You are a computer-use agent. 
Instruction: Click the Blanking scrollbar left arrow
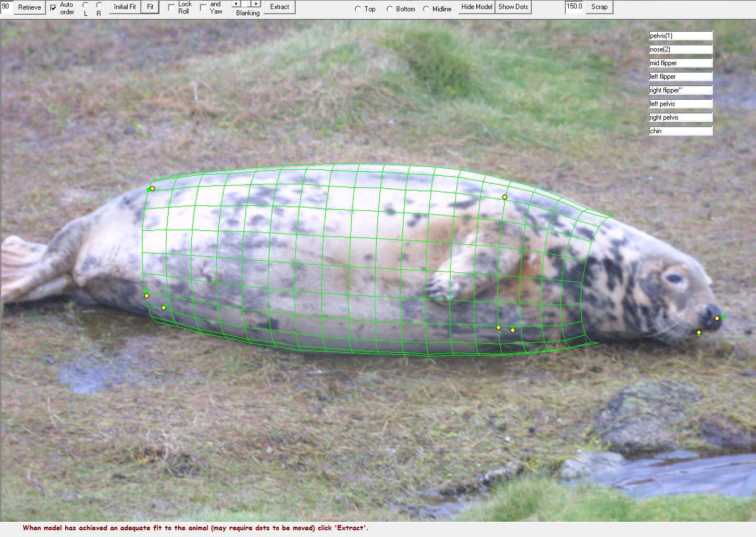pyautogui.click(x=237, y=4)
